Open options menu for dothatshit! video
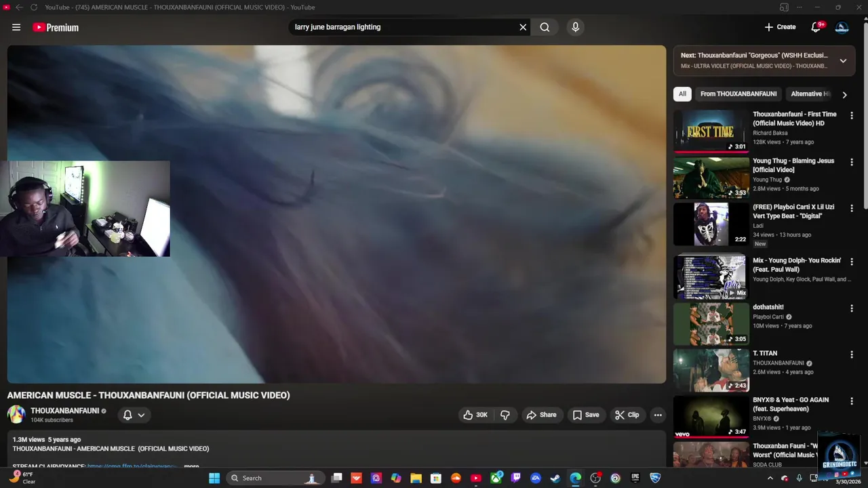 click(x=852, y=308)
